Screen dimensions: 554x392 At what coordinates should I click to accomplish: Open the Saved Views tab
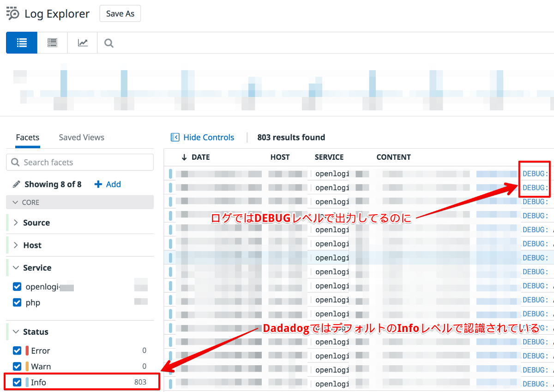coord(82,137)
